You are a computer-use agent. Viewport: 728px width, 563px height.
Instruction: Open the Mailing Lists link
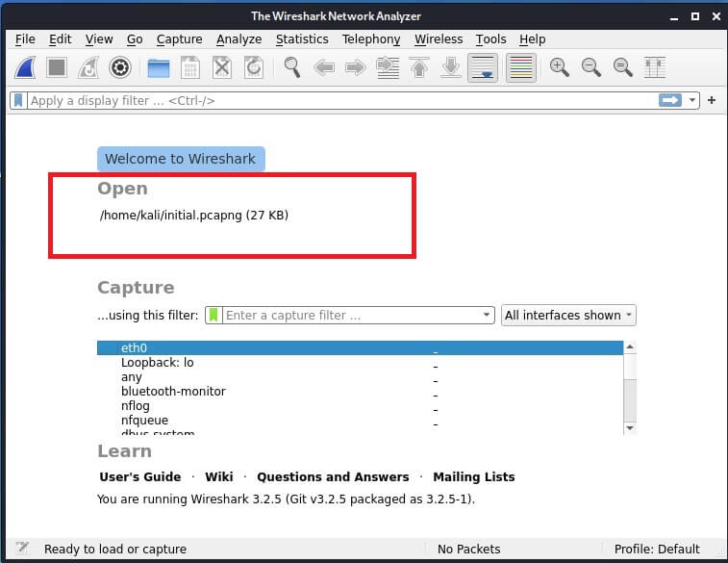[x=473, y=477]
